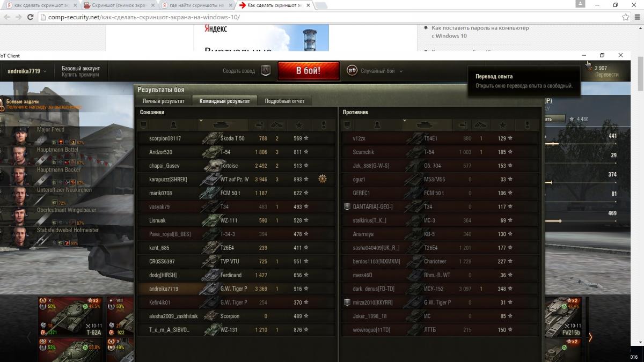The height and width of the screenshot is (362, 644).
Task: Switch to first Chrome tab 'как сделать скриншот'
Action: tap(41, 5)
